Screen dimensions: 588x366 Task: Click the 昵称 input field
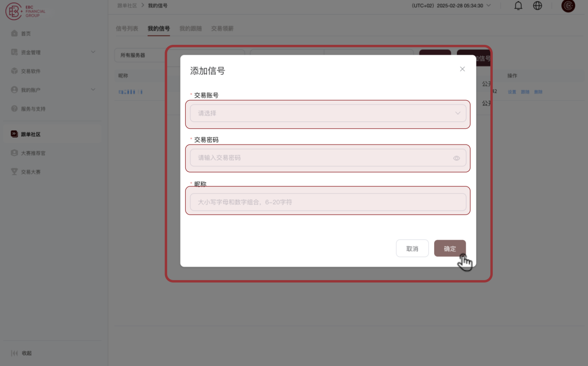[328, 202]
